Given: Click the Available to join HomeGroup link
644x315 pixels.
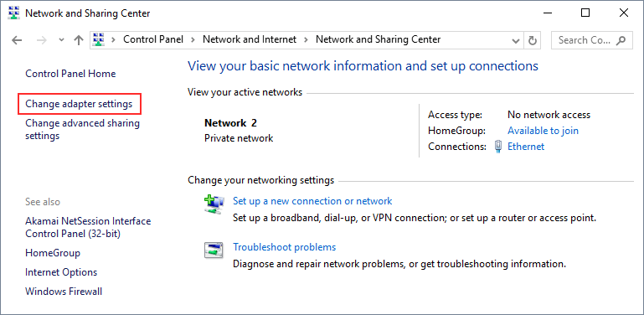Looking at the screenshot, I should 543,131.
